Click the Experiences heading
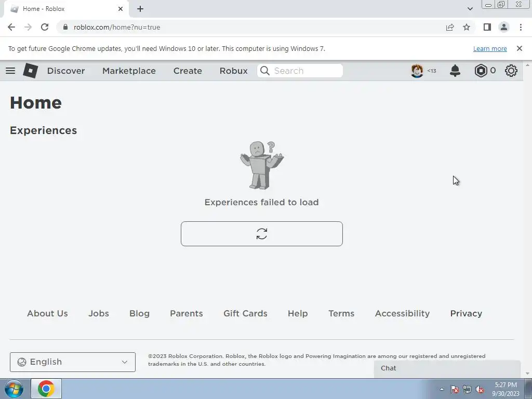 tap(44, 130)
